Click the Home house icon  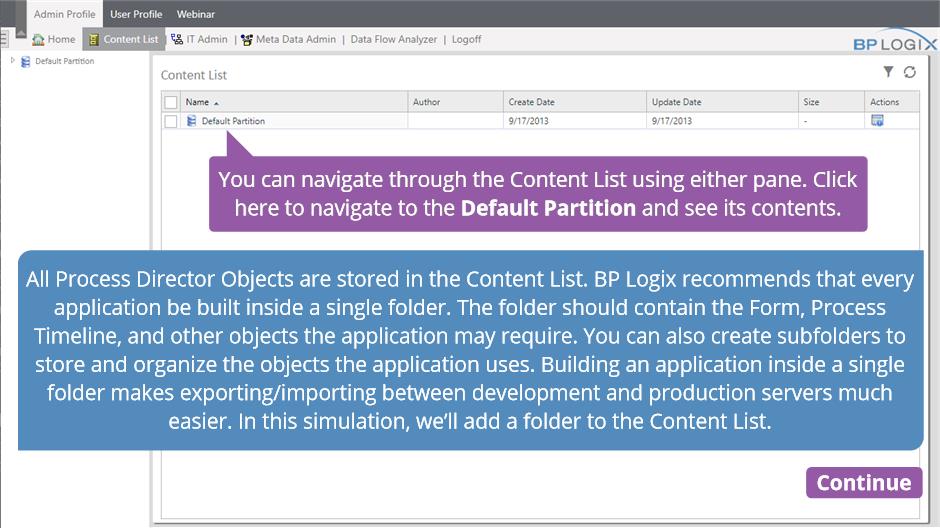[x=38, y=40]
